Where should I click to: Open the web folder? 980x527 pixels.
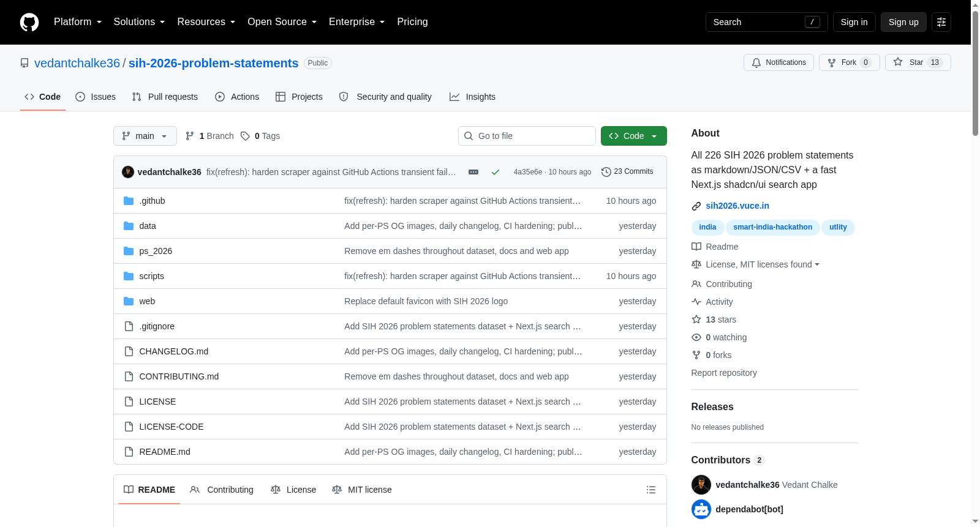tap(147, 301)
